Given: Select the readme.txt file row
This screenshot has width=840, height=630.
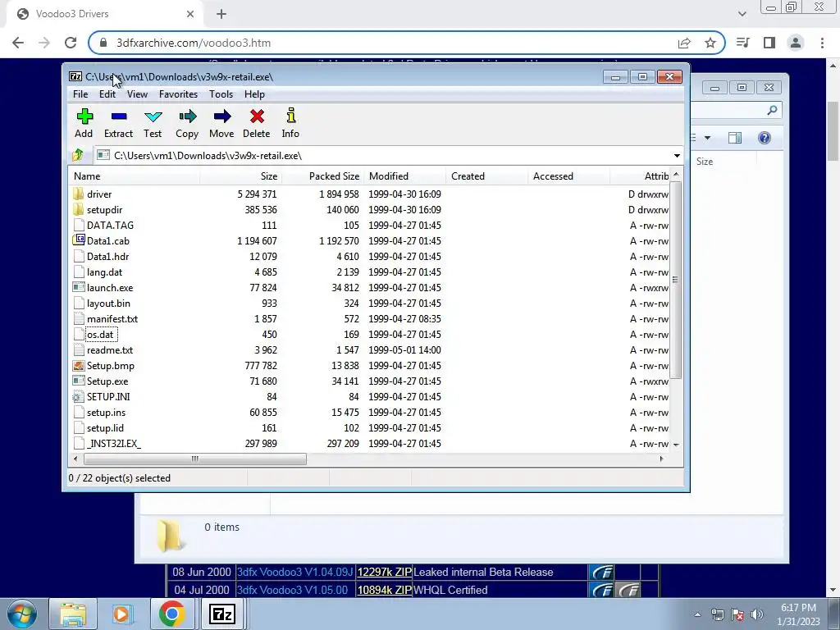Looking at the screenshot, I should coord(370,349).
